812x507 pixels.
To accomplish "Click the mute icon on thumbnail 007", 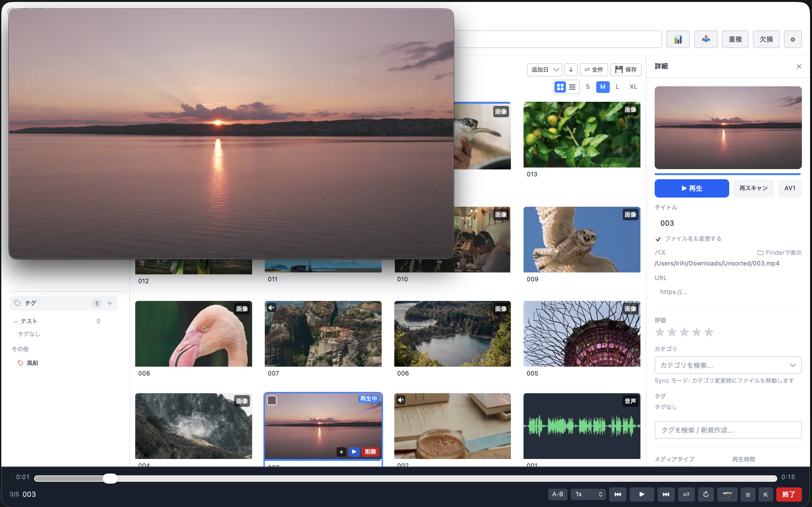I will pyautogui.click(x=271, y=307).
